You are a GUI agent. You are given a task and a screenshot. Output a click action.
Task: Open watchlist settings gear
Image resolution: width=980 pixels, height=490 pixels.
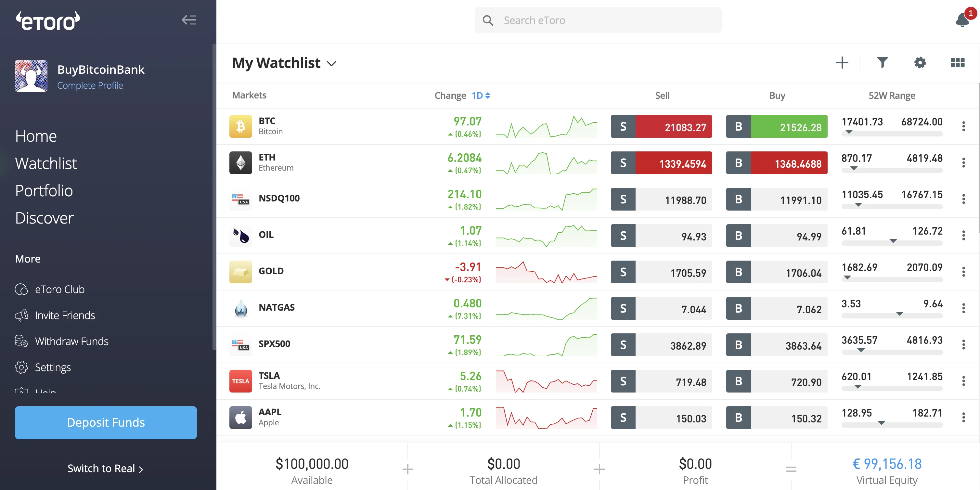pyautogui.click(x=920, y=63)
